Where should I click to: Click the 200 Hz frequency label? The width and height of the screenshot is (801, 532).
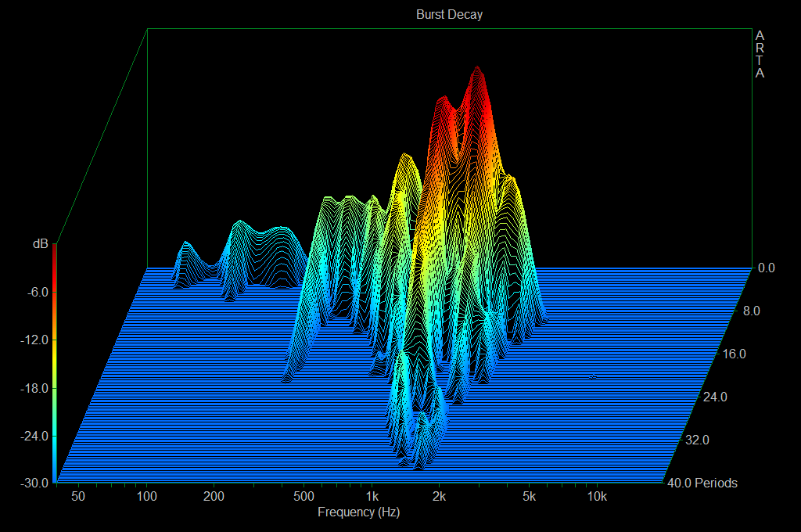pyautogui.click(x=214, y=496)
